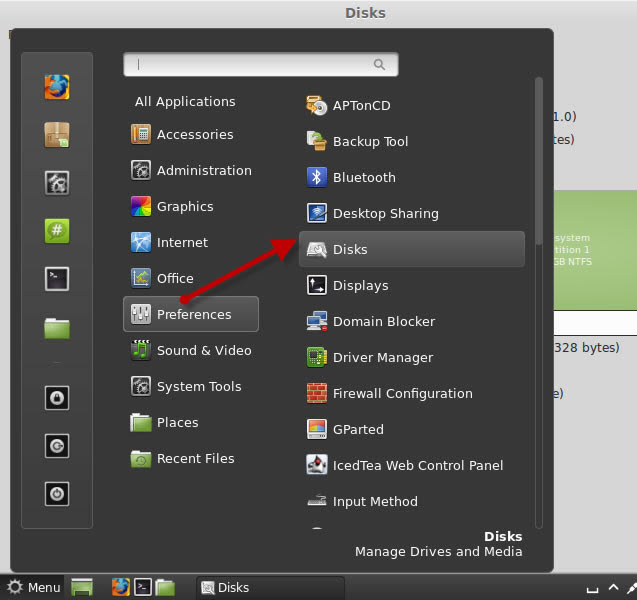The height and width of the screenshot is (600, 637).
Task: Open Software Manager package icon in favorites
Action: 57,135
